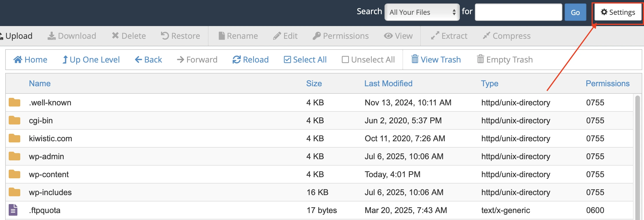
Task: Check Select All files
Action: pyautogui.click(x=305, y=60)
